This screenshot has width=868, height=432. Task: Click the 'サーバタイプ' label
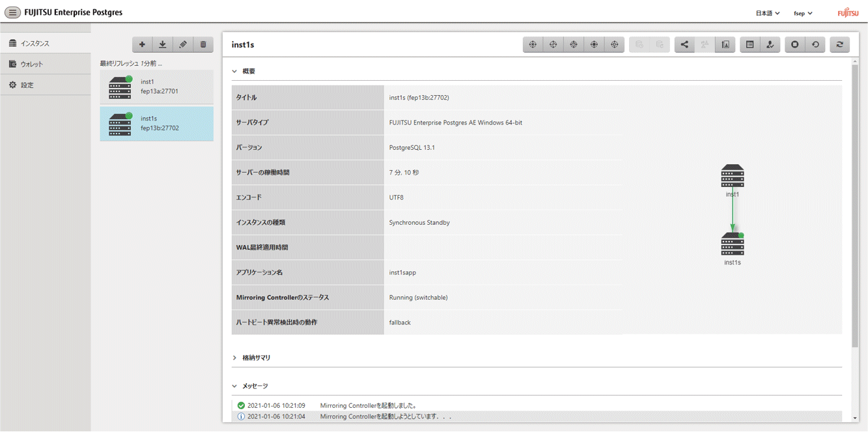(252, 122)
